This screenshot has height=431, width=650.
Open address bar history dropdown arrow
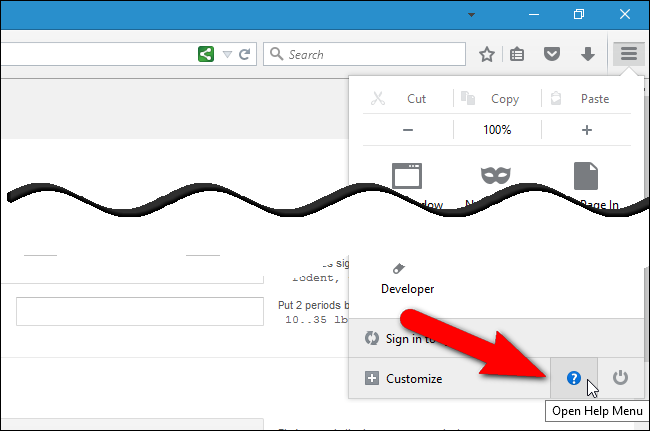click(x=227, y=54)
